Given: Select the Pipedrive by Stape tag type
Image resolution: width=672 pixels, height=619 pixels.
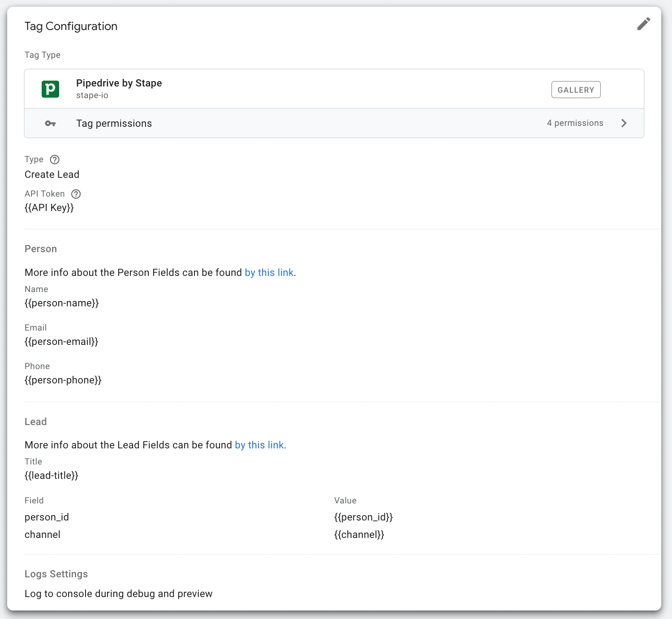Looking at the screenshot, I should coord(334,89).
